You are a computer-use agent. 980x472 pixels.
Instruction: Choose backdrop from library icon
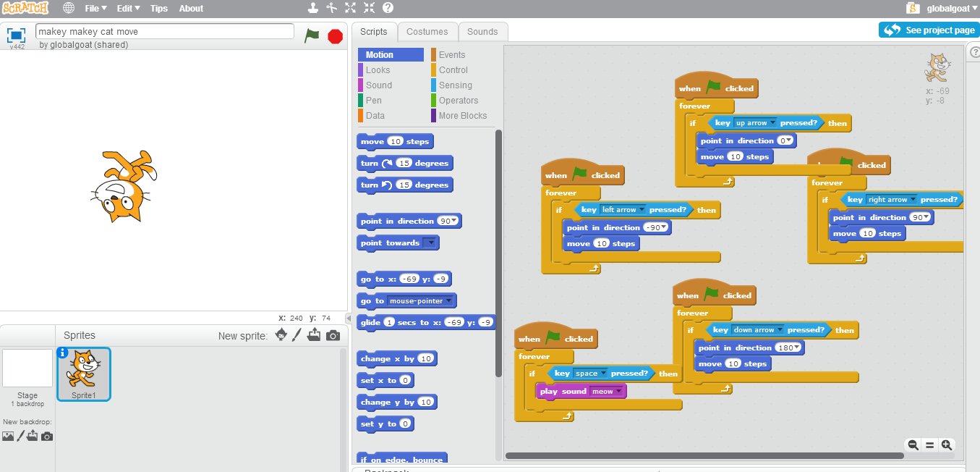click(8, 436)
